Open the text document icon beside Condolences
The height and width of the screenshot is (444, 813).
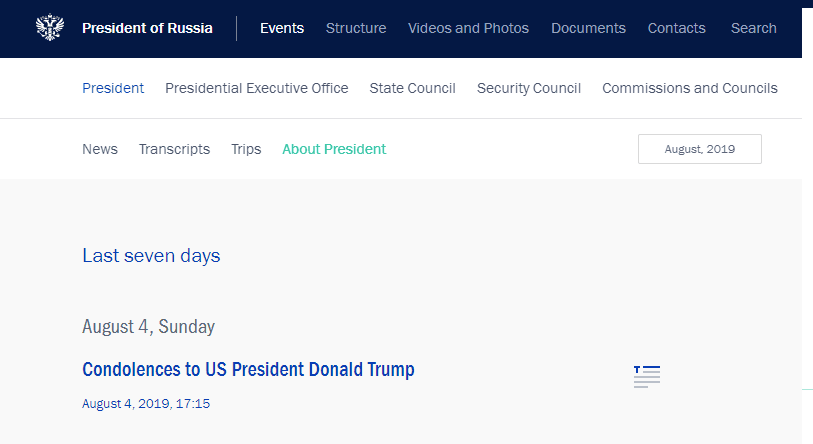[x=647, y=377]
